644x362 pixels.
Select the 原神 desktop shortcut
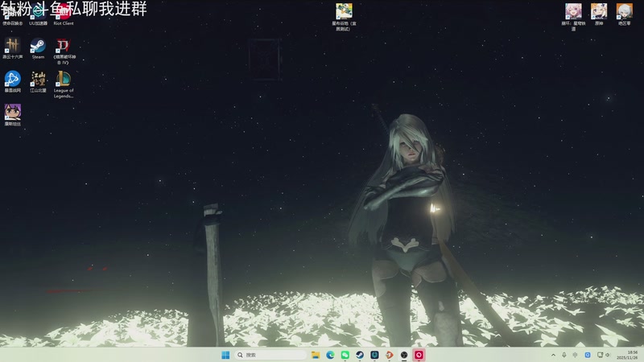tap(599, 14)
